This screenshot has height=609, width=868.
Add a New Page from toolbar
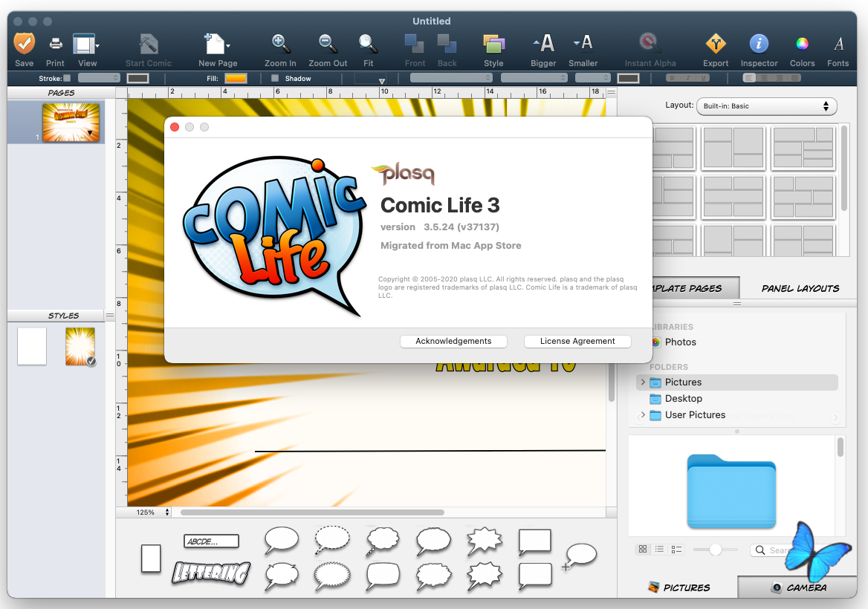coord(214,44)
